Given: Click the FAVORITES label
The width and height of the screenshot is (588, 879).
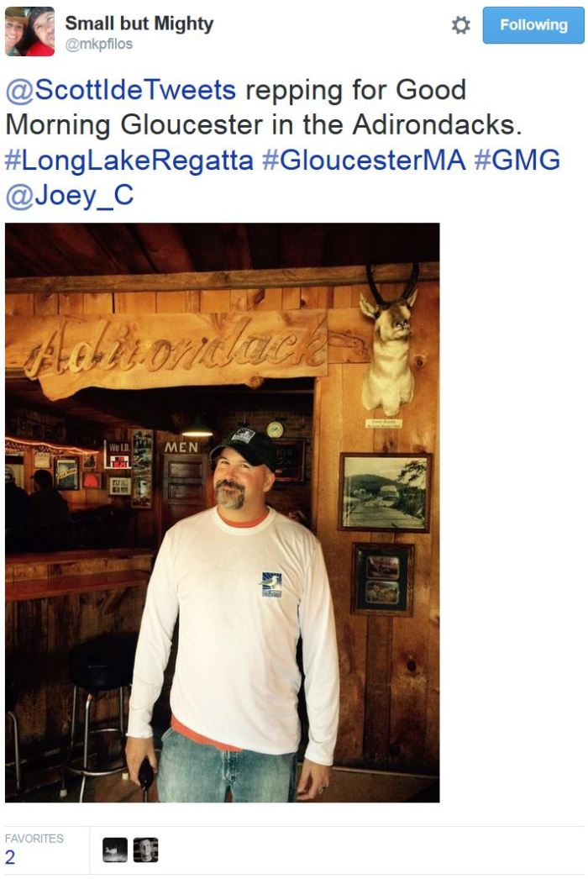Looking at the screenshot, I should pyautogui.click(x=34, y=839).
